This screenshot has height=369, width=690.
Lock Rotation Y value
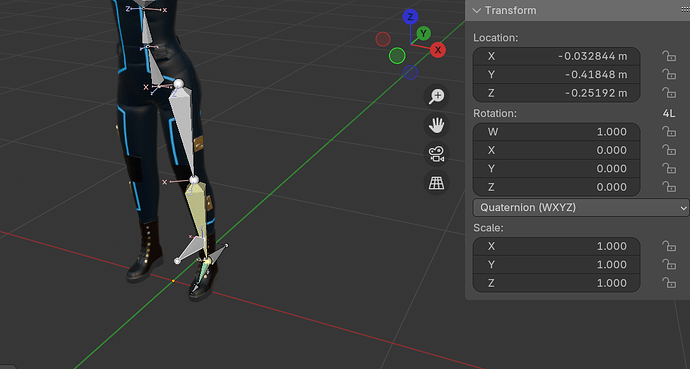pyautogui.click(x=669, y=169)
